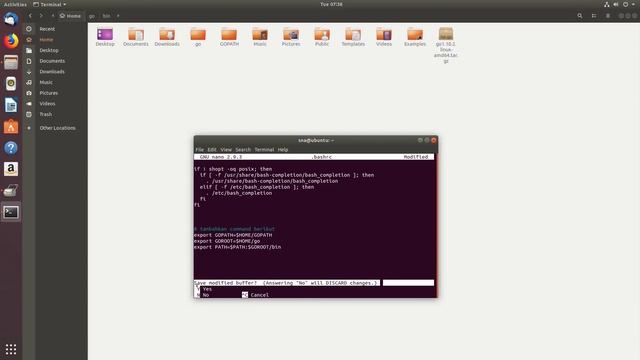
Task: Open the volume icon in the top bar
Action: coord(616,4)
